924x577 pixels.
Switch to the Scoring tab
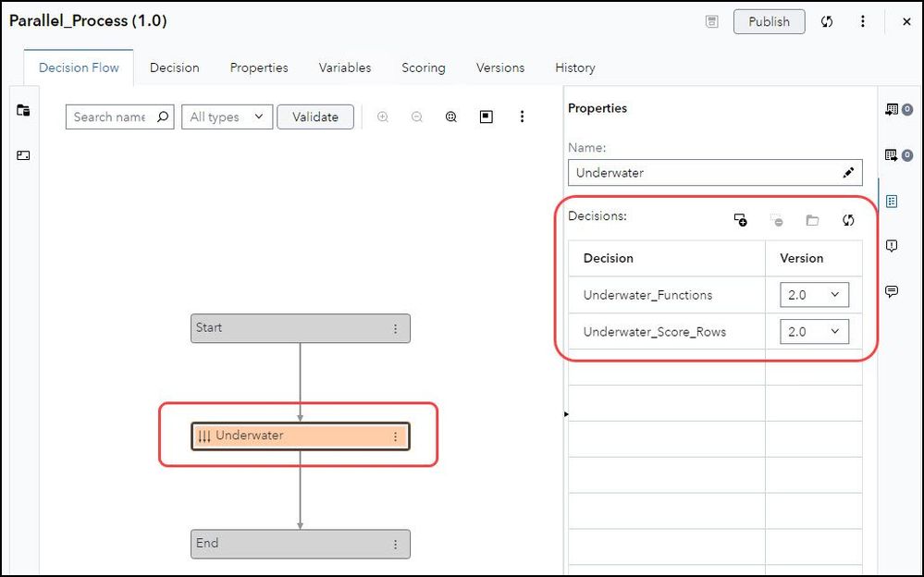(423, 68)
